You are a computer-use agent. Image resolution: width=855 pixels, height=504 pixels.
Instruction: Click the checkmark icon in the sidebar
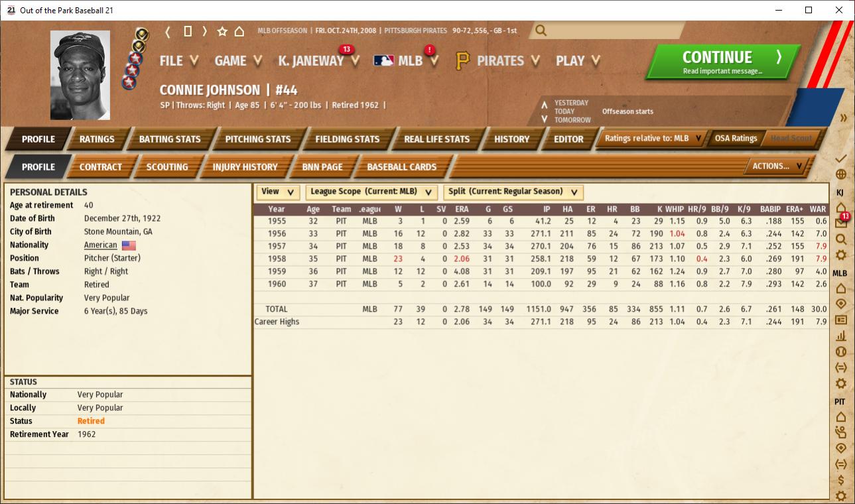[841, 158]
